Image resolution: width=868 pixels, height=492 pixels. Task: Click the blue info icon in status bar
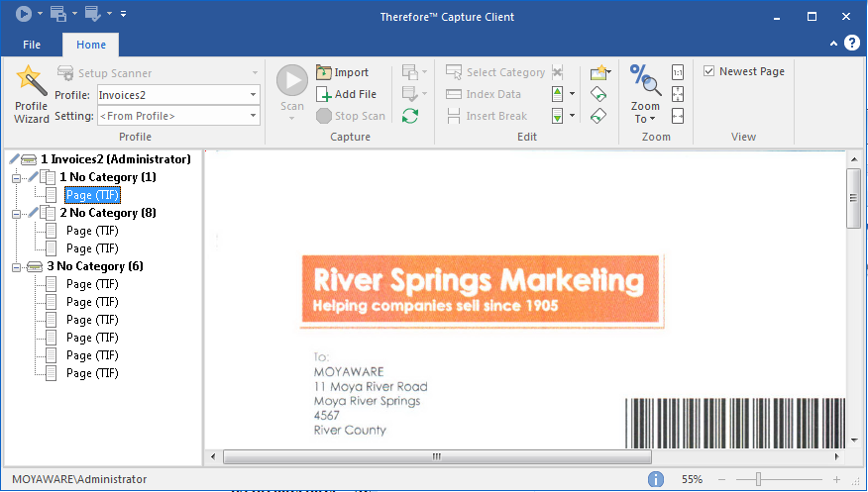coord(655,479)
